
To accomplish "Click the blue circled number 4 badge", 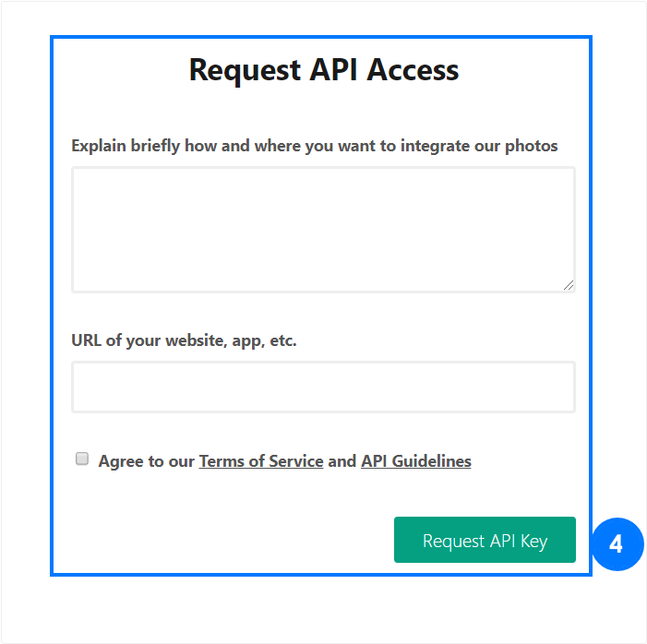I will (x=617, y=544).
